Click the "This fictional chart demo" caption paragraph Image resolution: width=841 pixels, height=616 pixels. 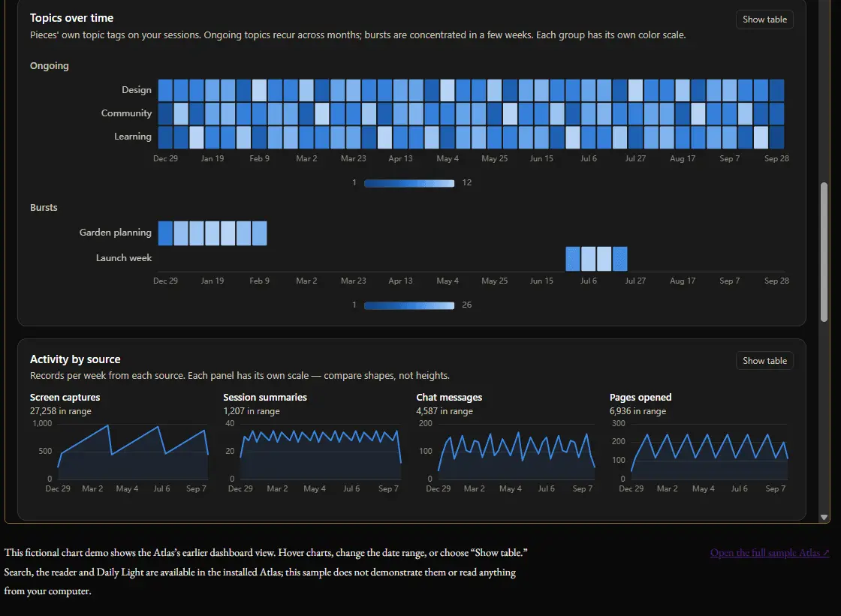[266, 572]
